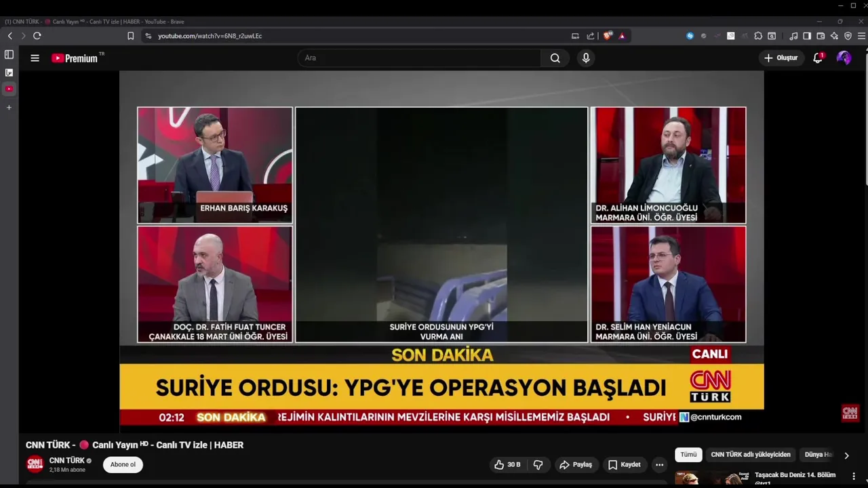Open the browser hamburger main menu
The width and height of the screenshot is (868, 488).
(861, 36)
